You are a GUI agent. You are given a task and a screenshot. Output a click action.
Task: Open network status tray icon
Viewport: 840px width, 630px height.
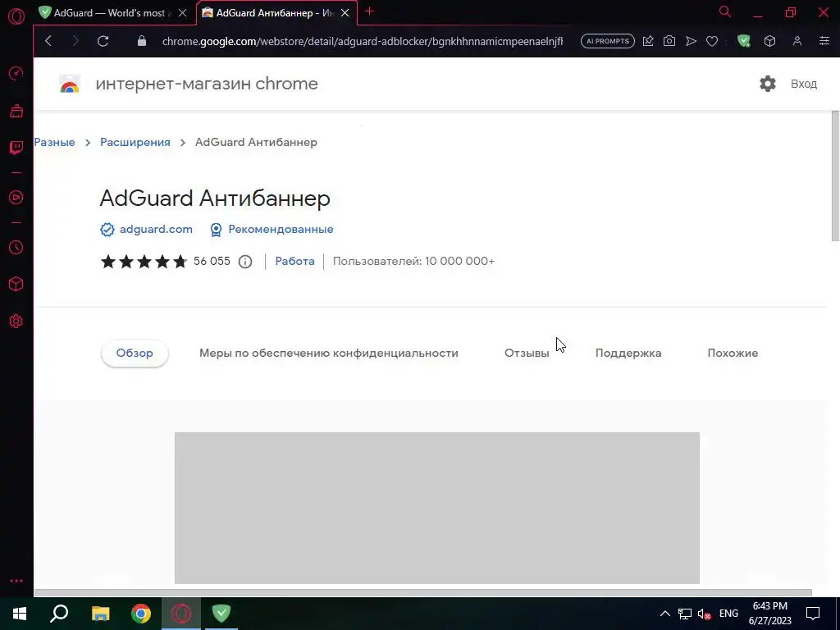(x=685, y=614)
